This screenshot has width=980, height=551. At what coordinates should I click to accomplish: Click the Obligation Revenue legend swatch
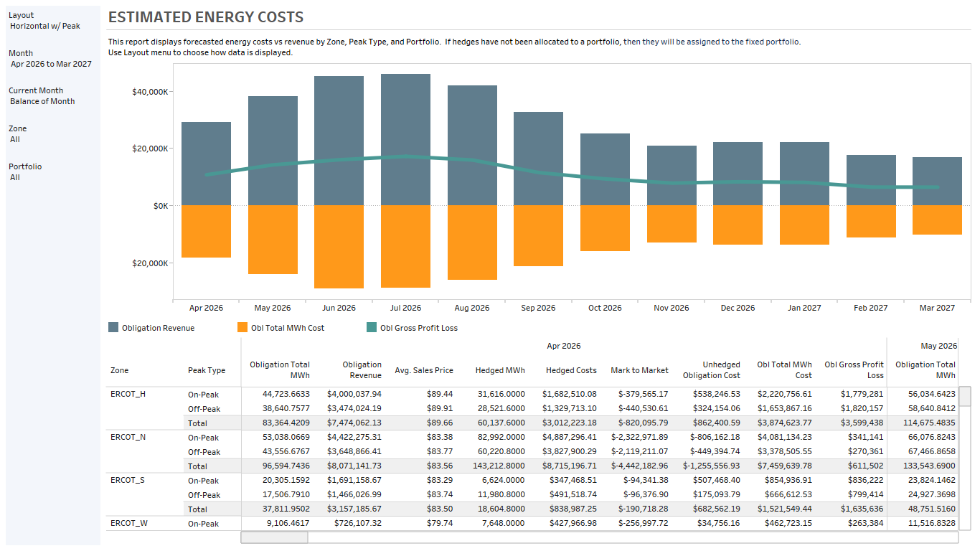click(113, 328)
